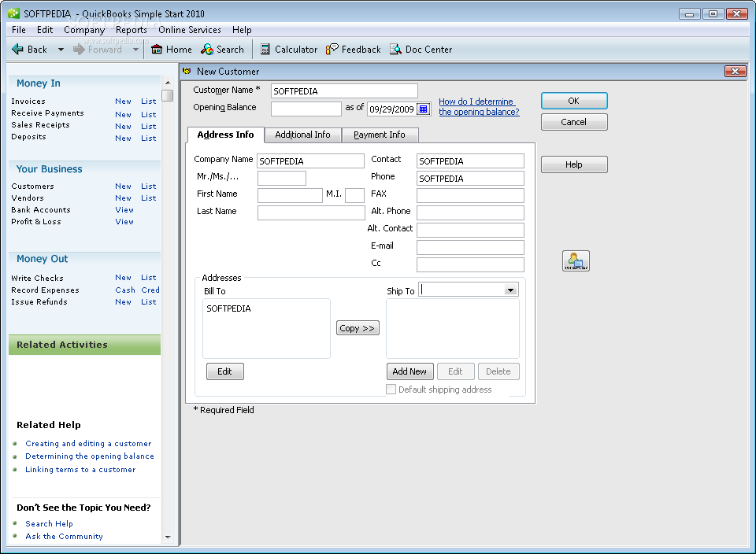Image resolution: width=756 pixels, height=554 pixels.
Task: Expand the Forward history dropdown arrow
Action: tap(135, 49)
